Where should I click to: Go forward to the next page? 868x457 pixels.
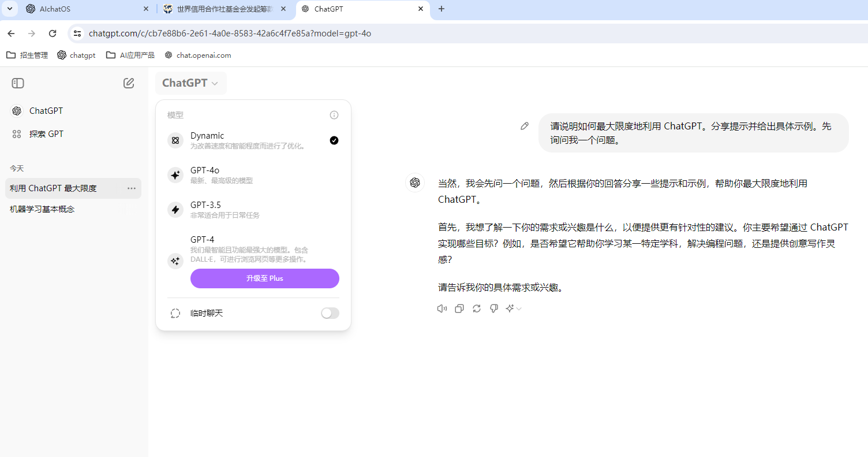32,34
